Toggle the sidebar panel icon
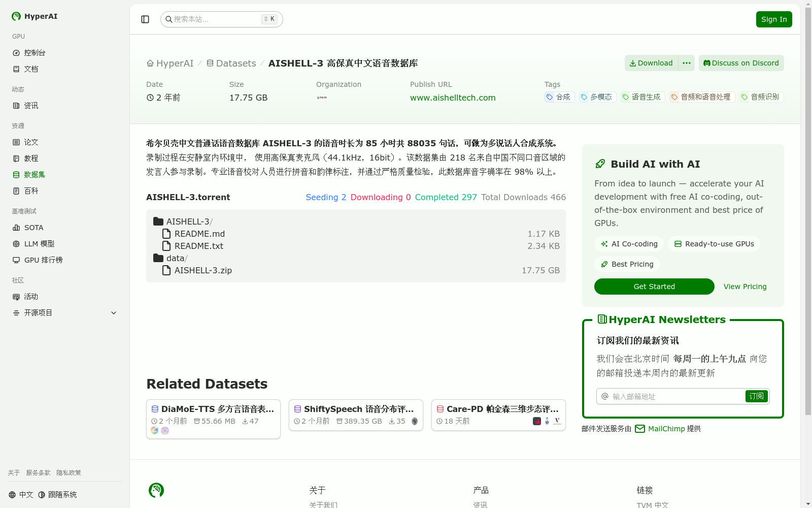Viewport: 812px width, 508px height. click(145, 19)
